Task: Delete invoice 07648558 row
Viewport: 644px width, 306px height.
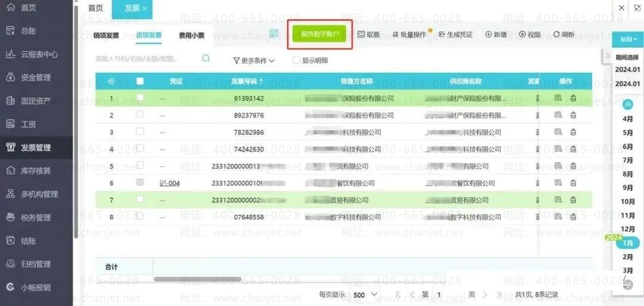Action: click(x=573, y=217)
